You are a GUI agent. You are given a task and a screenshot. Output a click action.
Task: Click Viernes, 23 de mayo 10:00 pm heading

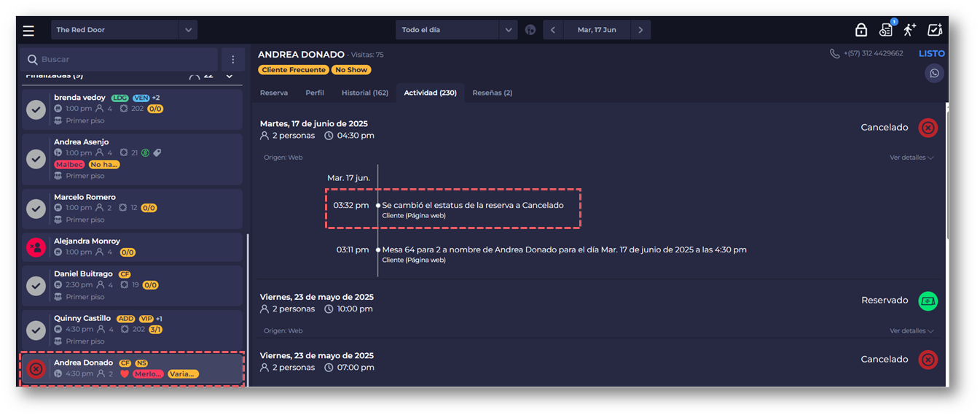tap(317, 297)
